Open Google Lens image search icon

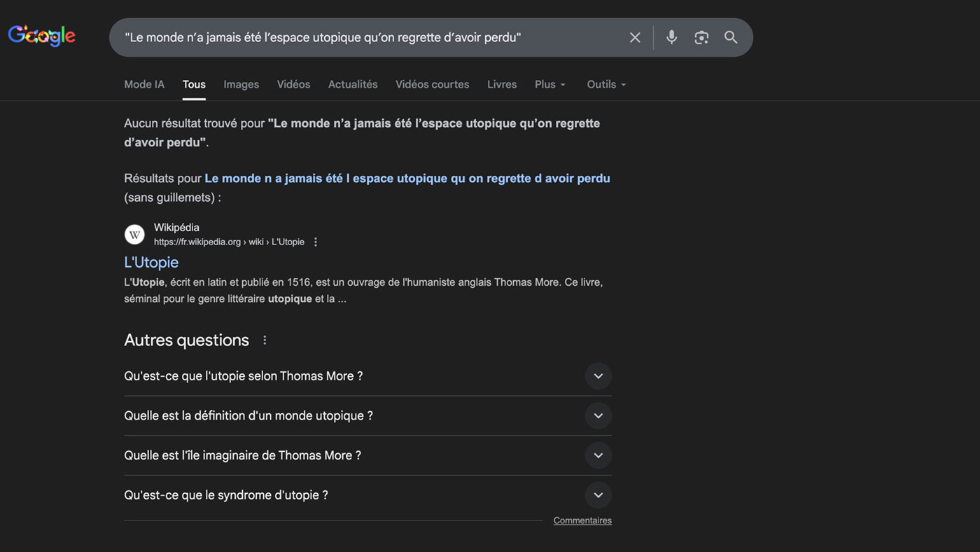[x=701, y=38]
